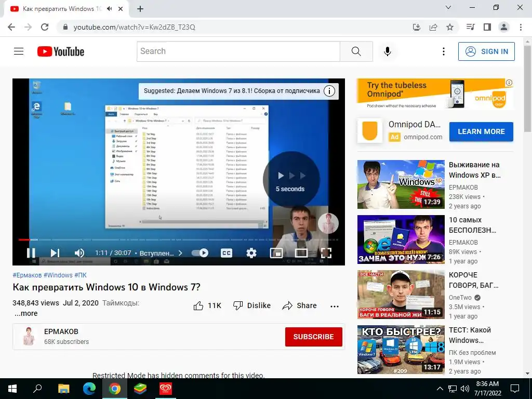Open video settings gear
Screen dimensions: 532x399
coord(251,253)
